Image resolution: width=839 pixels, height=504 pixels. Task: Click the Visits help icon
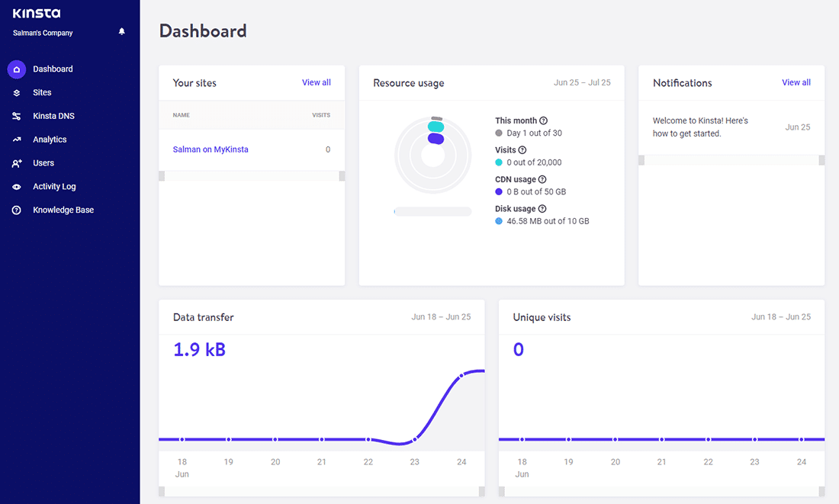[x=522, y=150]
